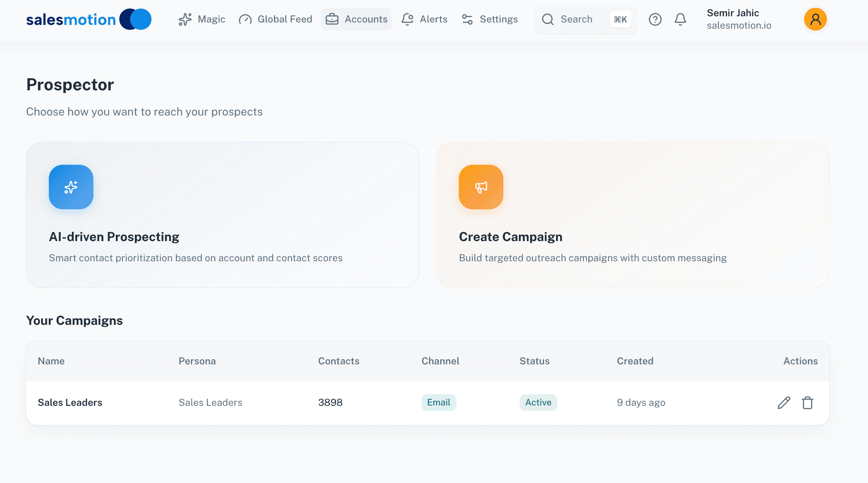Viewport: 868px width, 483px height.
Task: Open Alerts via the bell icon
Action: (x=407, y=19)
